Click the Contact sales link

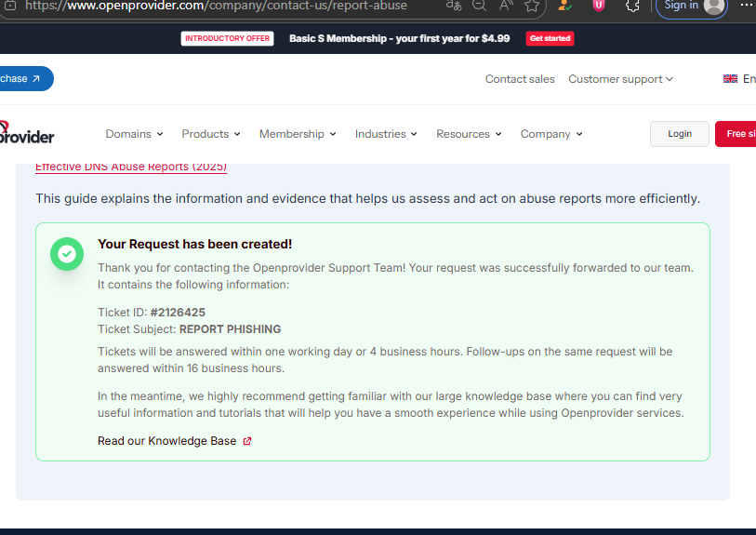pyautogui.click(x=520, y=79)
